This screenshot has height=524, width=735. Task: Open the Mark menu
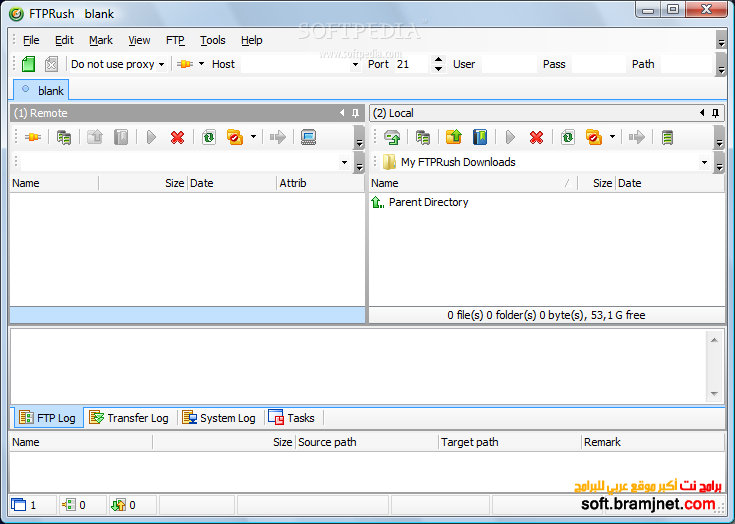click(101, 40)
